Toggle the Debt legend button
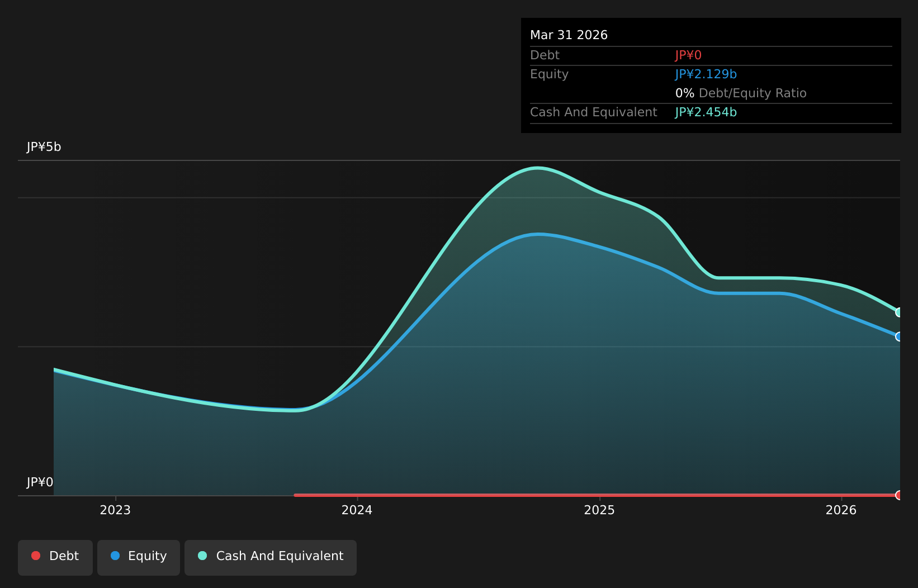This screenshot has width=918, height=588. 55,557
